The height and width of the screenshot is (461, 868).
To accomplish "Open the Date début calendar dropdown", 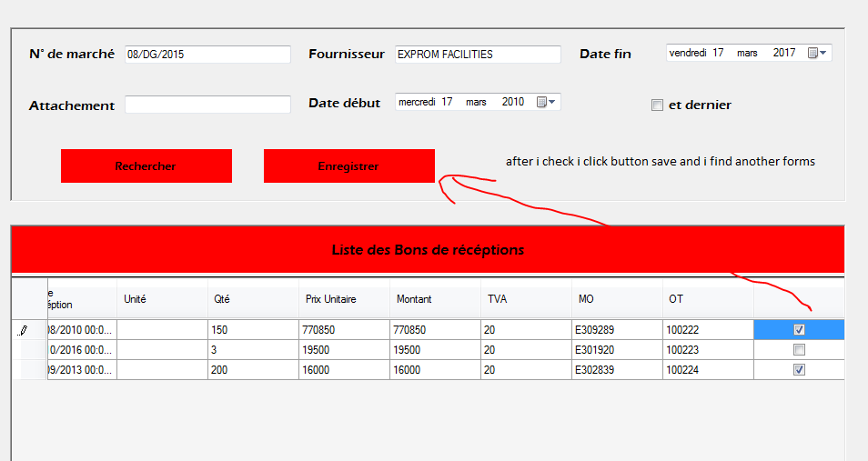I will coord(546,102).
